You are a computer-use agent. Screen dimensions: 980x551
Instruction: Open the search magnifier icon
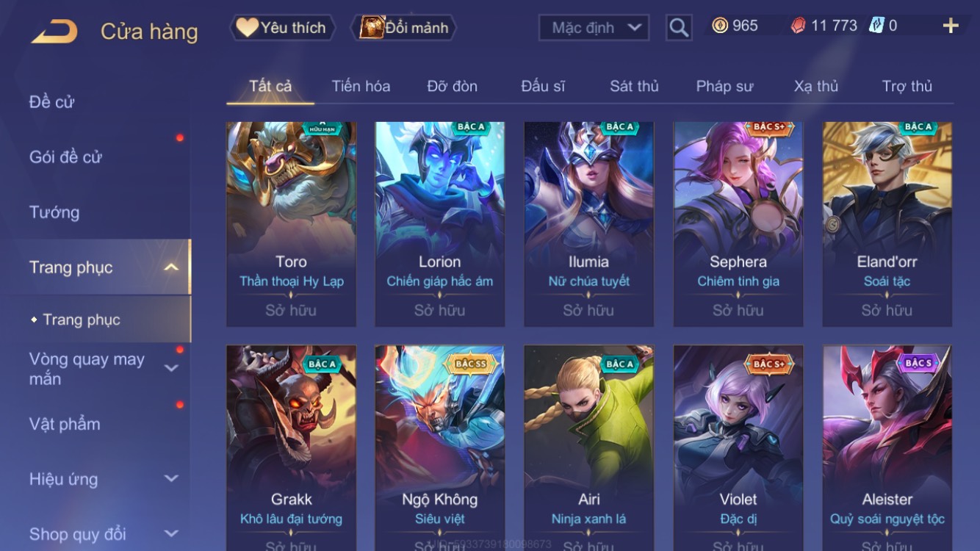pos(679,28)
